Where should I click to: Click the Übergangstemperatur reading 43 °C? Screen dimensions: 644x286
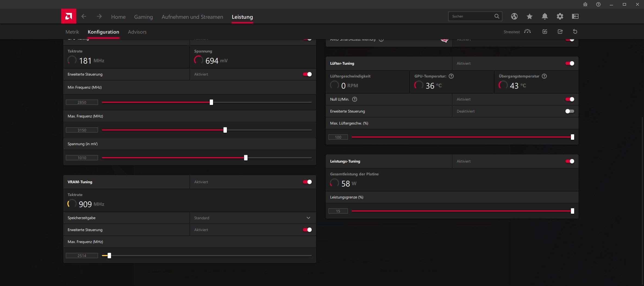coord(518,86)
